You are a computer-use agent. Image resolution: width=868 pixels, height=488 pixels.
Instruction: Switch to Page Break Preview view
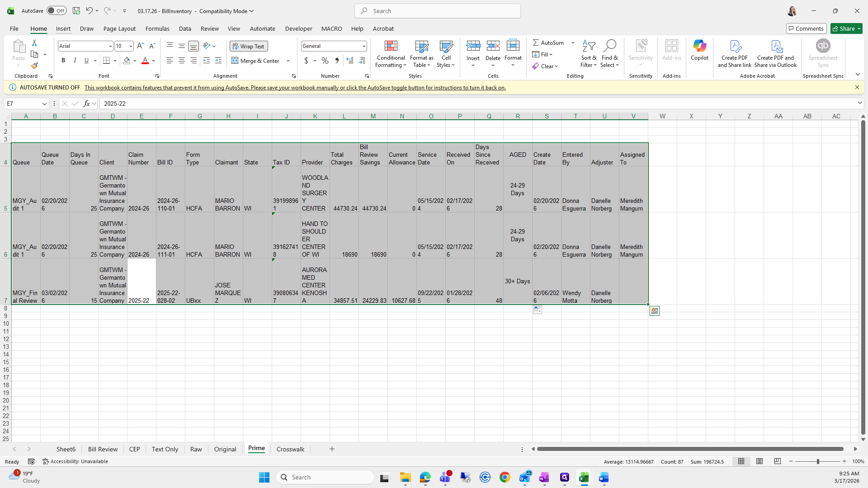[777, 461]
